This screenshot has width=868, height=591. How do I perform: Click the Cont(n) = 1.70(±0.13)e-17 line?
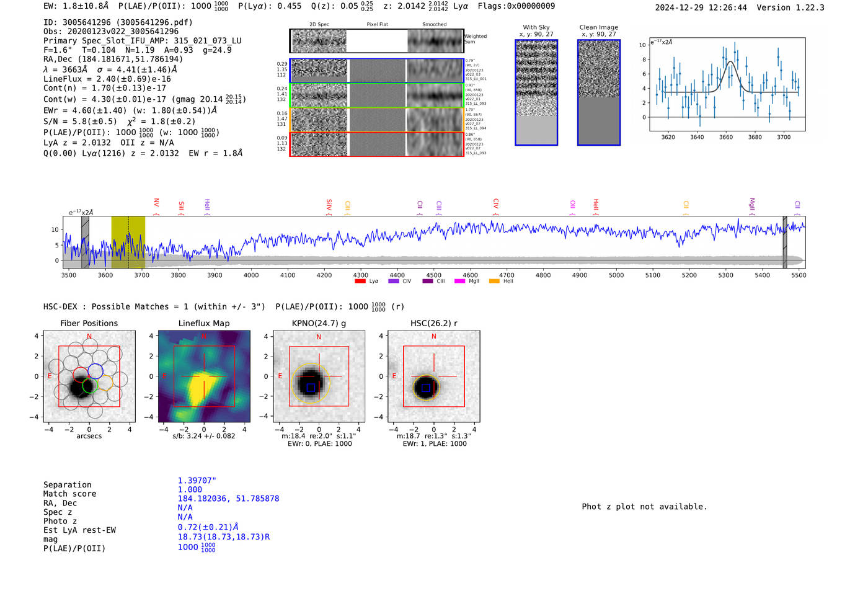[x=105, y=88]
